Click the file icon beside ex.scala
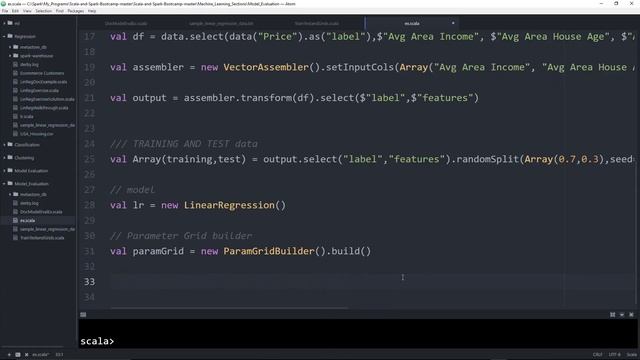Image resolution: width=640 pixels, height=360 pixels. [16, 220]
